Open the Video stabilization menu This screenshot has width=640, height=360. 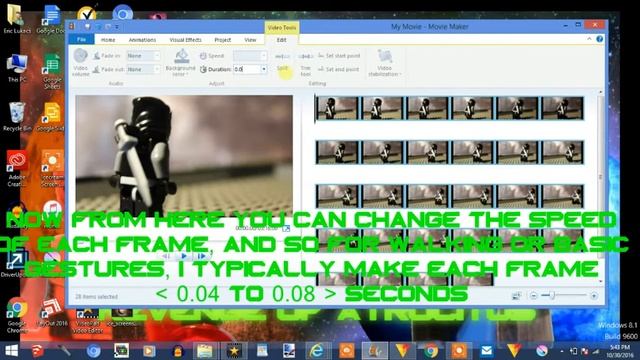tap(384, 63)
